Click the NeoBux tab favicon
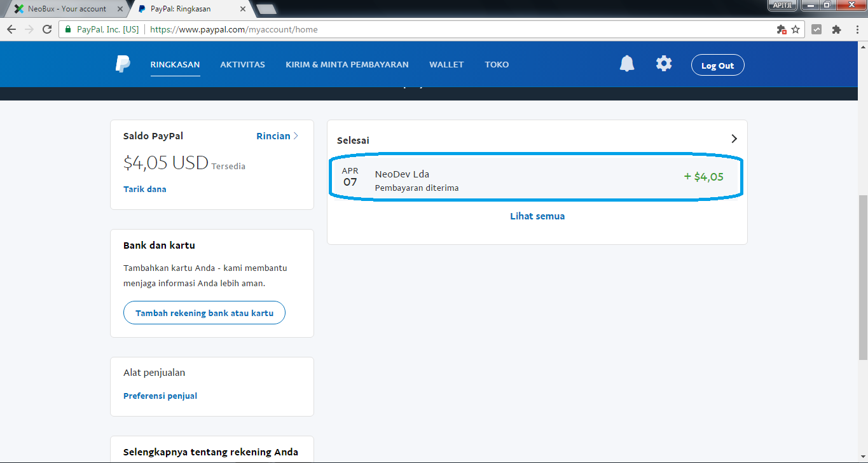 19,9
